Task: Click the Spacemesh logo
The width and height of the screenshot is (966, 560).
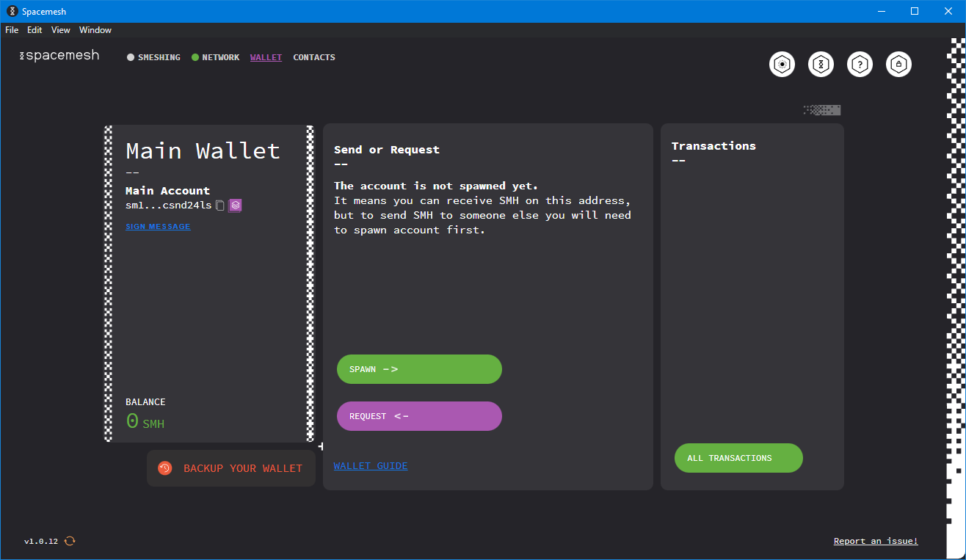Action: (59, 56)
